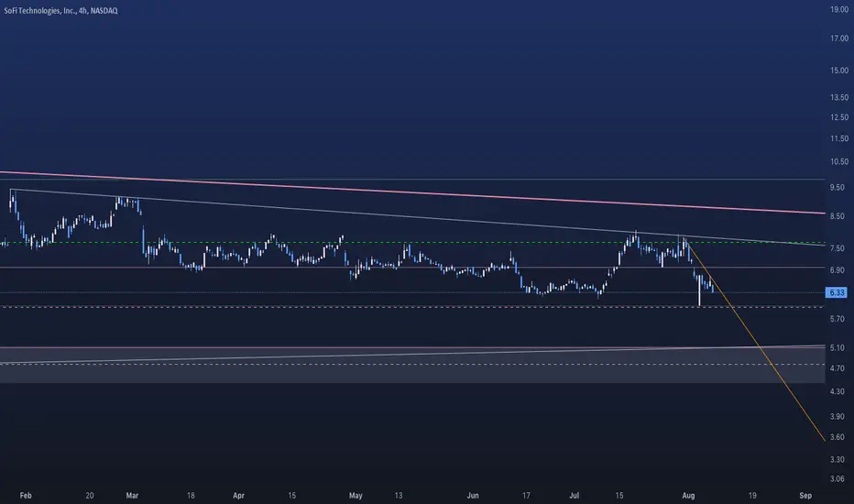Select the pink descending trendline
Screen dimensions: 854x504
coord(412,192)
